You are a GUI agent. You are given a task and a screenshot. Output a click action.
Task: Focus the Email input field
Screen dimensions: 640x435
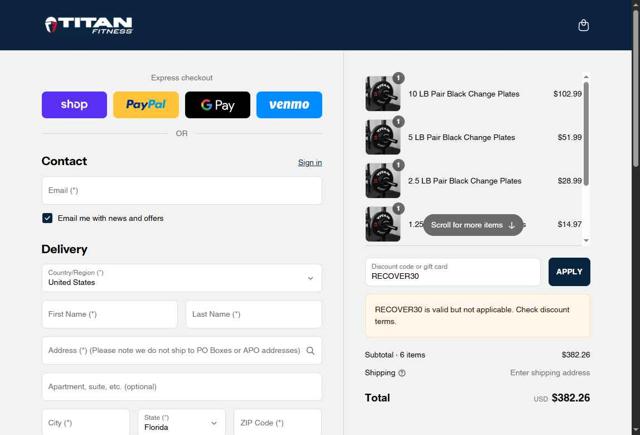point(182,191)
